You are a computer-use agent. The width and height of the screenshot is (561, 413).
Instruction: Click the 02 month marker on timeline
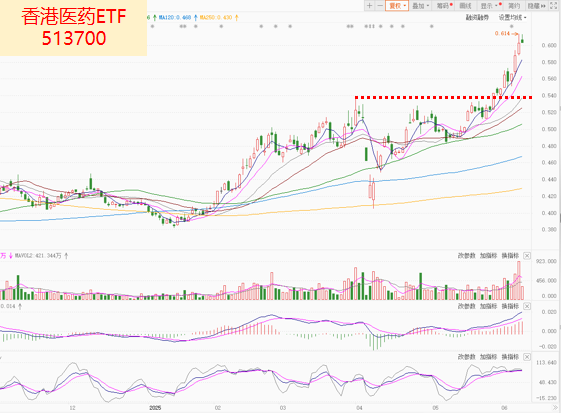point(218,408)
